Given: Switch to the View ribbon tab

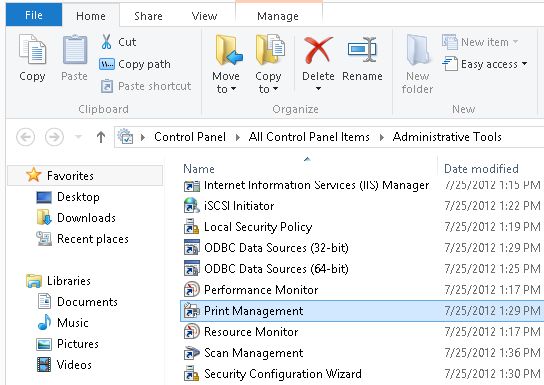Looking at the screenshot, I should 204,16.
